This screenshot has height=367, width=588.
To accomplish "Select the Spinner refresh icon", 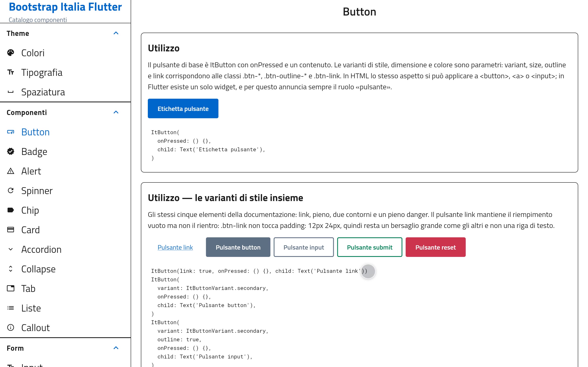I will (10, 191).
